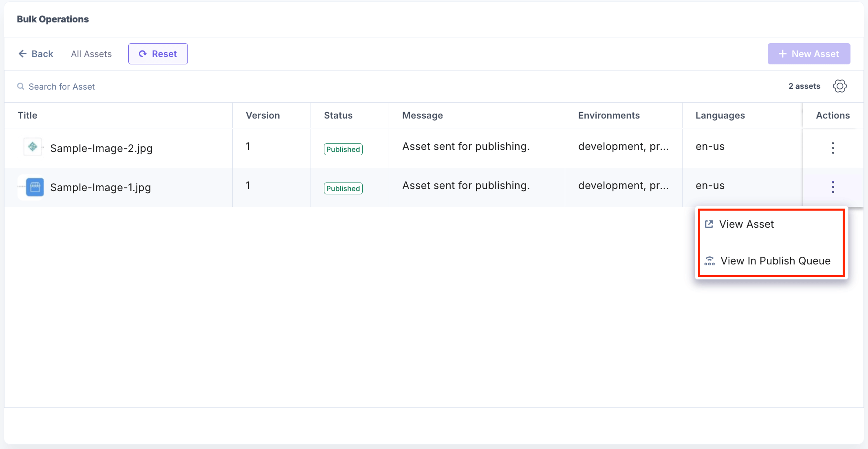This screenshot has height=449, width=868.
Task: Click the environments cell of Sample-Image-1.jpg
Action: coord(623,185)
